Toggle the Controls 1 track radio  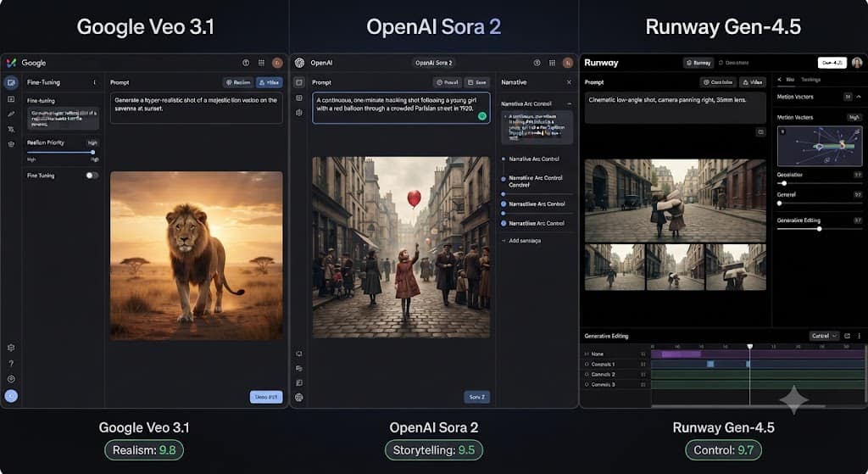click(587, 365)
